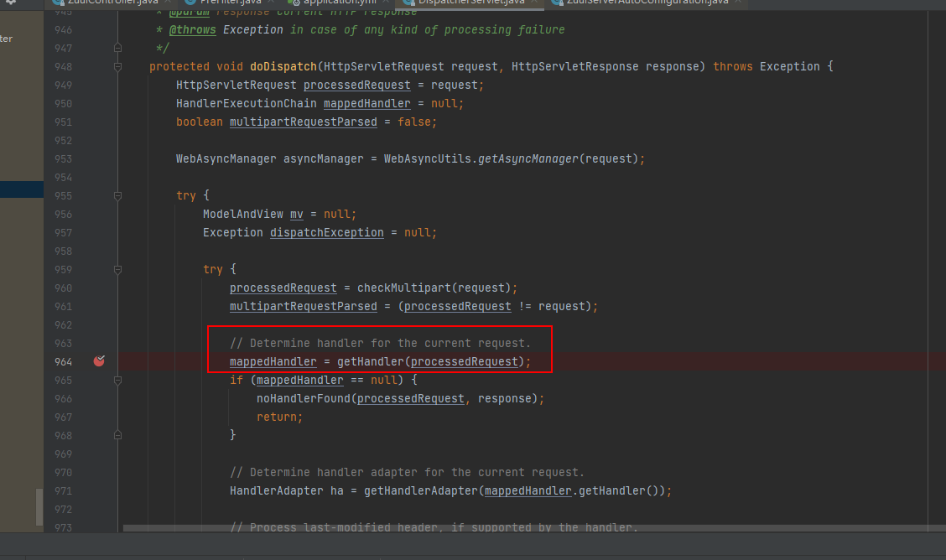Click HttpServletResponse parameter type in signature
This screenshot has height=560, width=946.
tap(575, 66)
